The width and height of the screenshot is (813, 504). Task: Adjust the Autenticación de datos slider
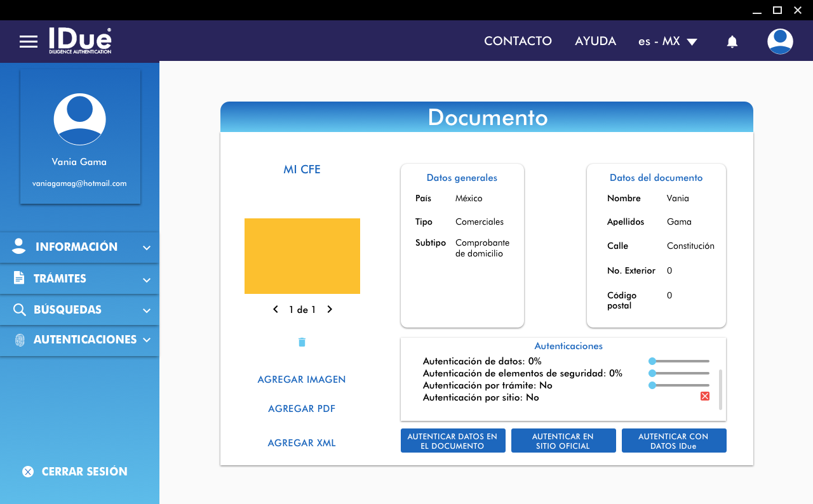pyautogui.click(x=652, y=361)
